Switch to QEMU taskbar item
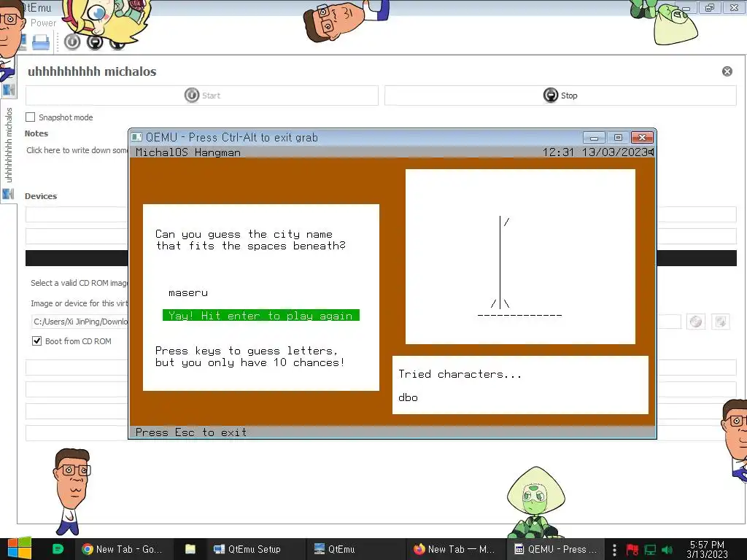 coord(555,549)
